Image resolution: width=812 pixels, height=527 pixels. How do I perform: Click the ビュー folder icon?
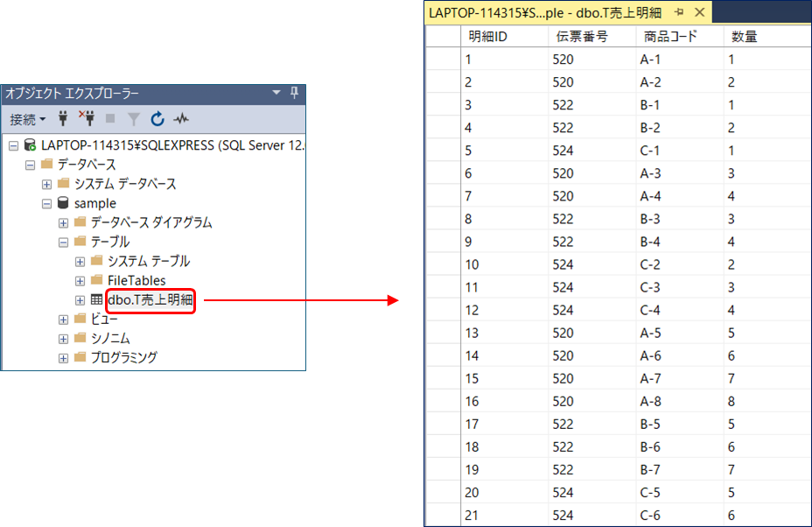[x=80, y=319]
